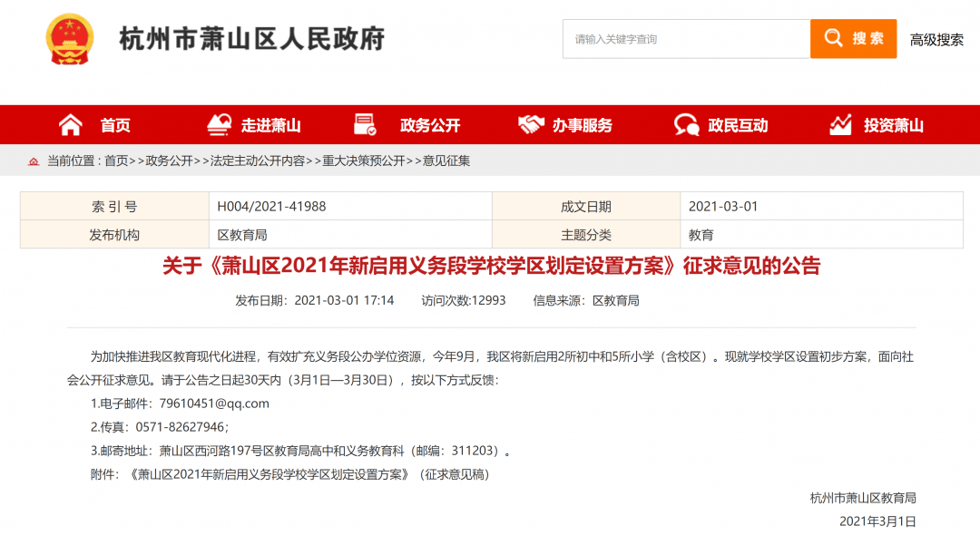The image size is (980, 535).
Task: Open the 办事服务 menu item
Action: (583, 125)
